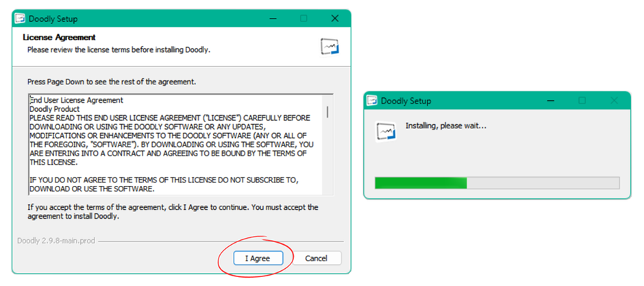Cancel the Doodly license agreement

pyautogui.click(x=316, y=259)
